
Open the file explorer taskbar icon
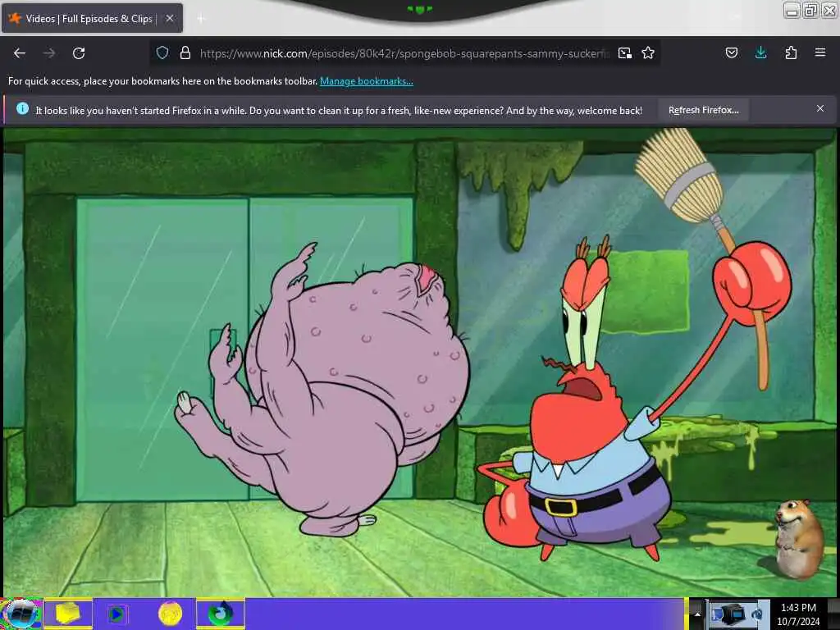coord(68,614)
